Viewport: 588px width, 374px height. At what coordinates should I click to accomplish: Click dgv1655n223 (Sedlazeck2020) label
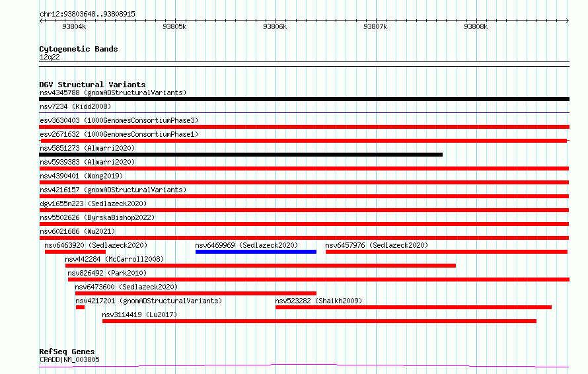pos(93,204)
